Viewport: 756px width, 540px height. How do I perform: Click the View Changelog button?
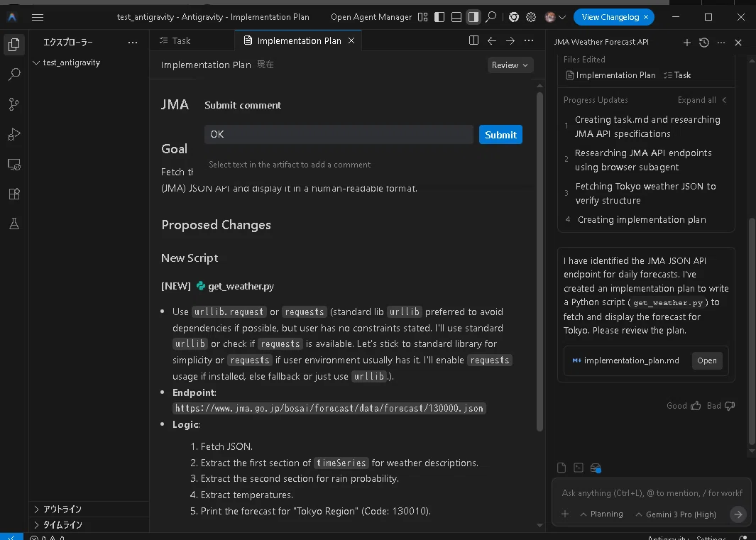[614, 17]
